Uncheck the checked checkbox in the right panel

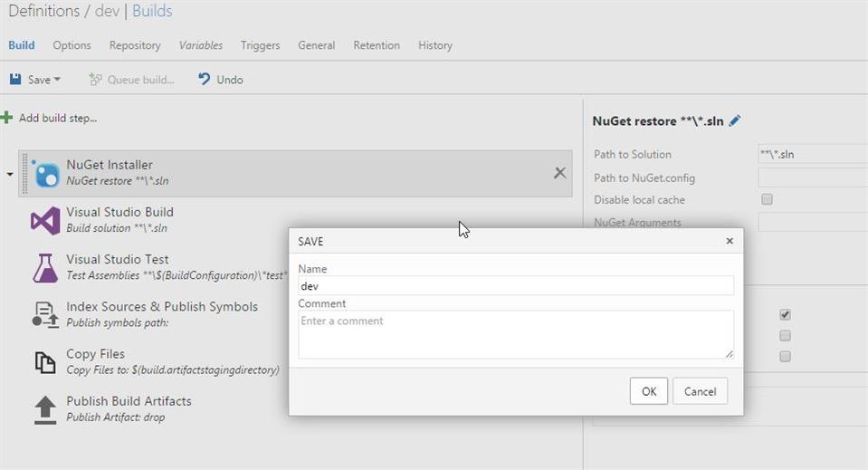[785, 315]
